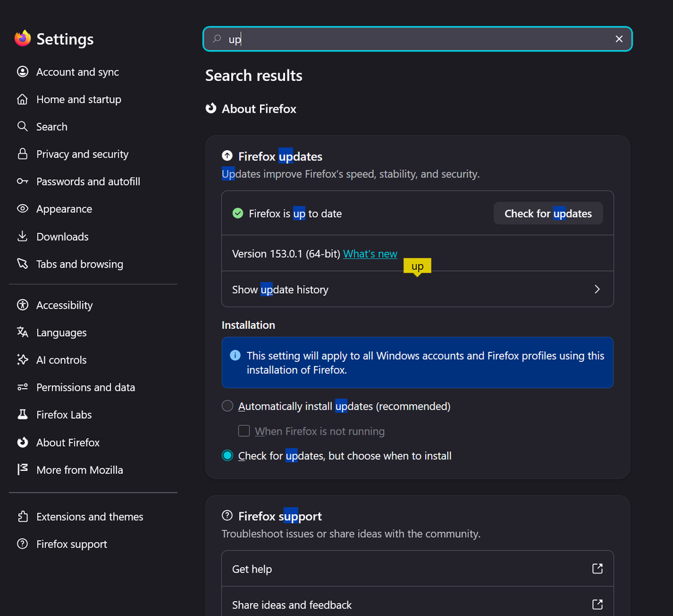This screenshot has width=673, height=616.
Task: Click the Passwords and autofill key icon
Action: pos(22,181)
